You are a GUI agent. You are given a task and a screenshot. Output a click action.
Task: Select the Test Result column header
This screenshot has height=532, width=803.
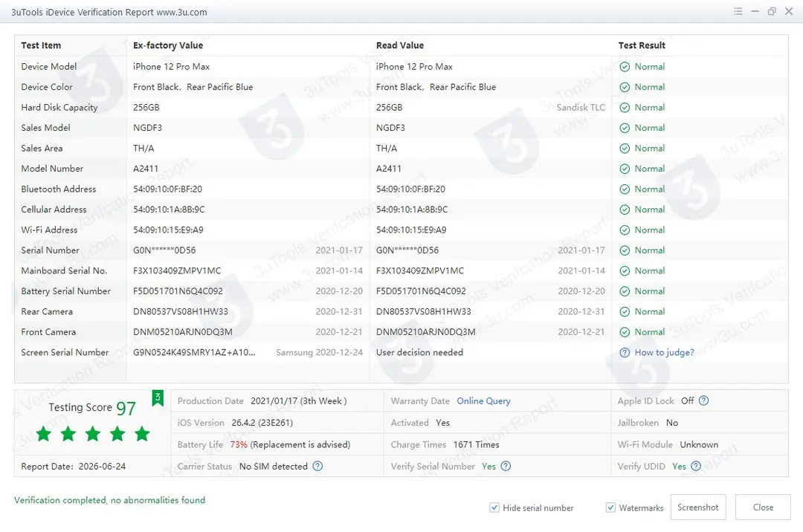pyautogui.click(x=642, y=45)
